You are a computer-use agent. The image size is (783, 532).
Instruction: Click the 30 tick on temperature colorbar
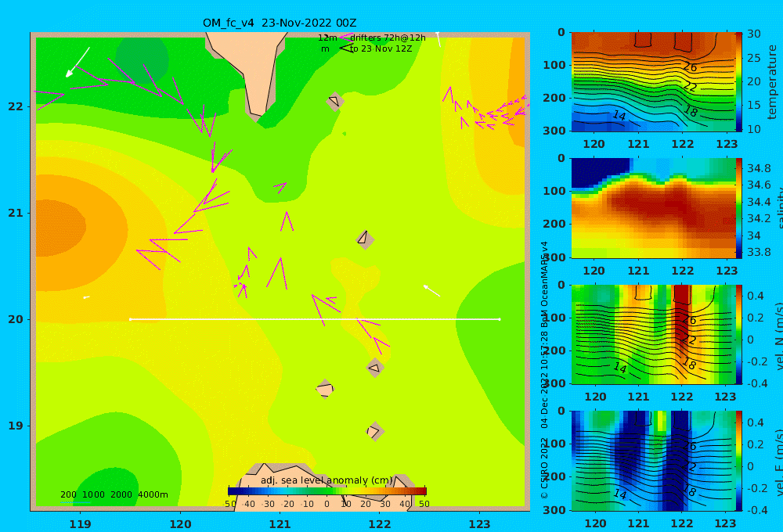coord(753,34)
